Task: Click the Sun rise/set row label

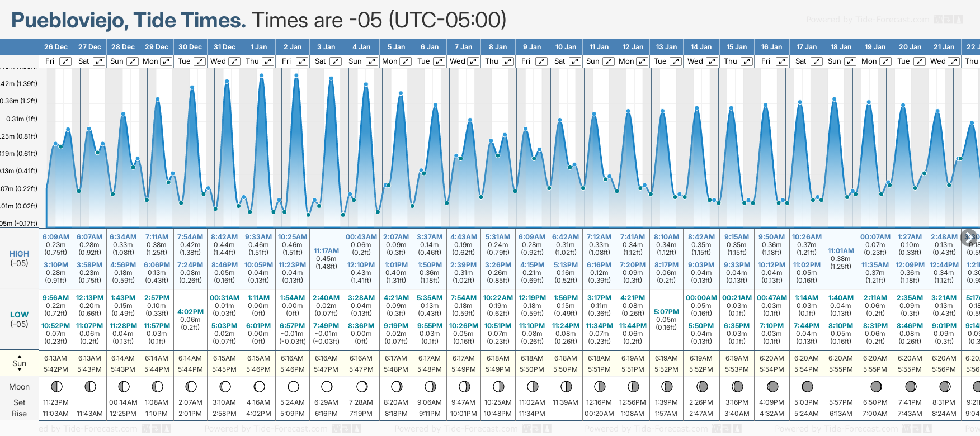Action: [20, 363]
